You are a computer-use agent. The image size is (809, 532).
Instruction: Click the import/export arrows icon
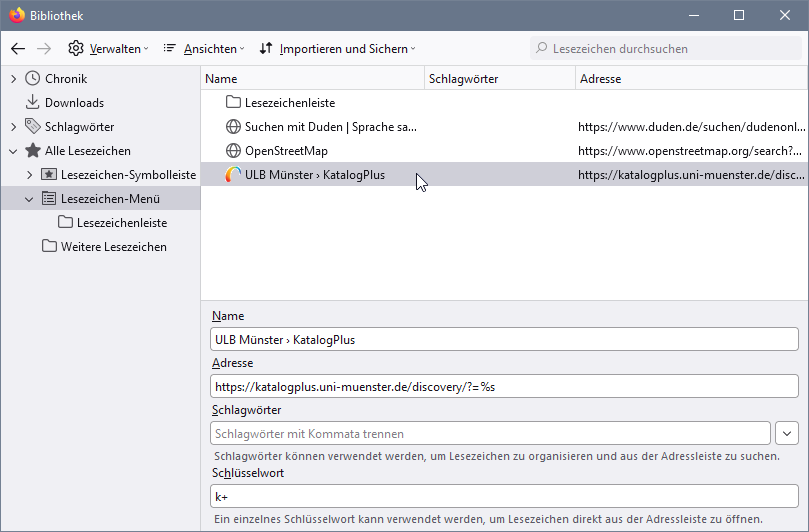tap(266, 48)
